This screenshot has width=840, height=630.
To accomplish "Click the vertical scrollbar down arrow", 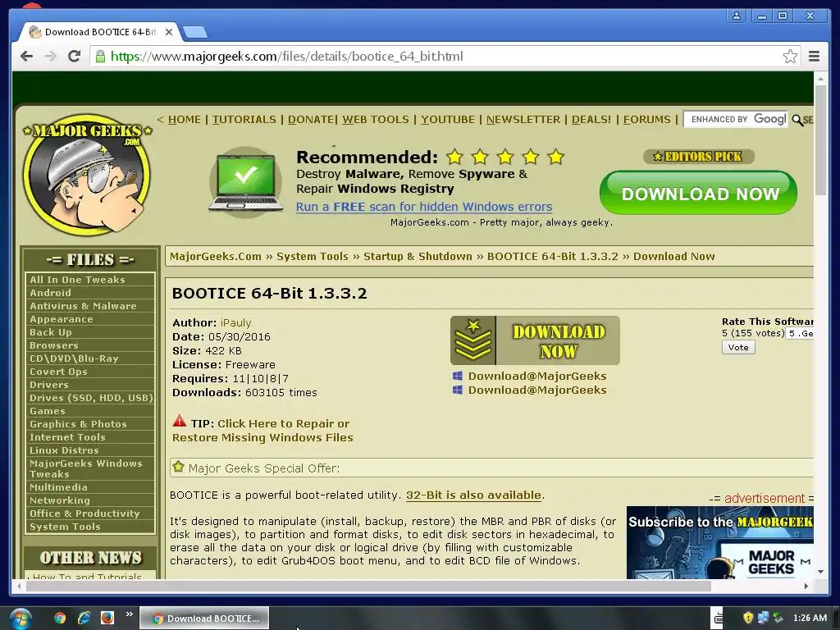I will 820,572.
